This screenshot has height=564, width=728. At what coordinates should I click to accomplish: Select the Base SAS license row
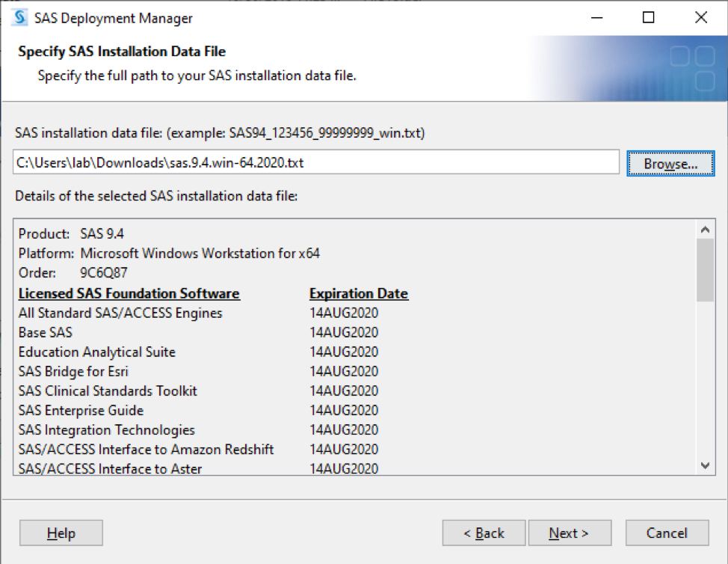pyautogui.click(x=199, y=332)
